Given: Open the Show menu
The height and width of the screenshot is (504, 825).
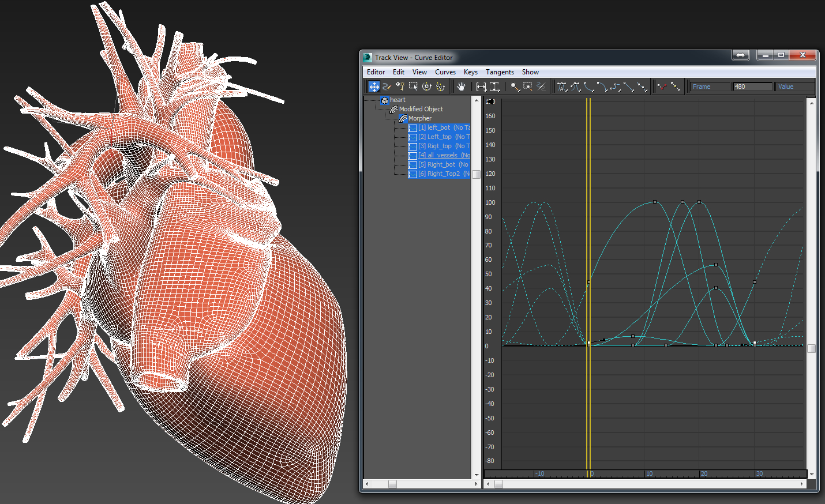Looking at the screenshot, I should point(530,72).
